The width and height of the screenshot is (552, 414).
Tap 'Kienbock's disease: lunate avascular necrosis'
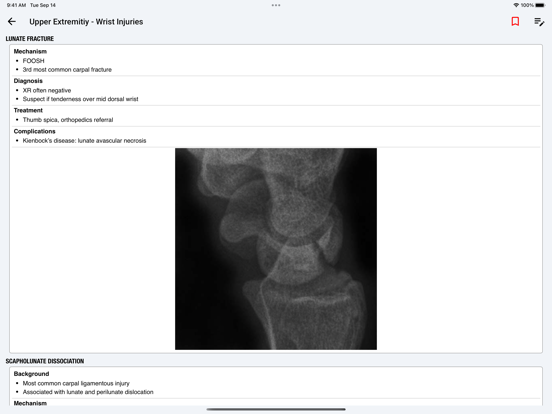84,141
